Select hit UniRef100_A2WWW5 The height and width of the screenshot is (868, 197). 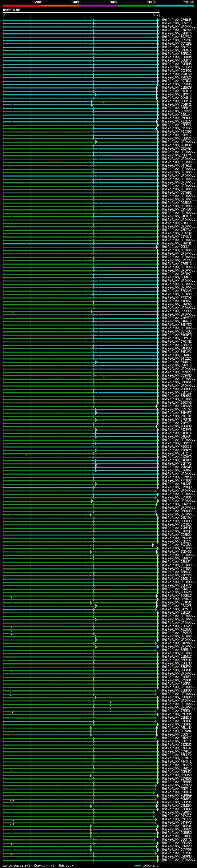pos(177,57)
